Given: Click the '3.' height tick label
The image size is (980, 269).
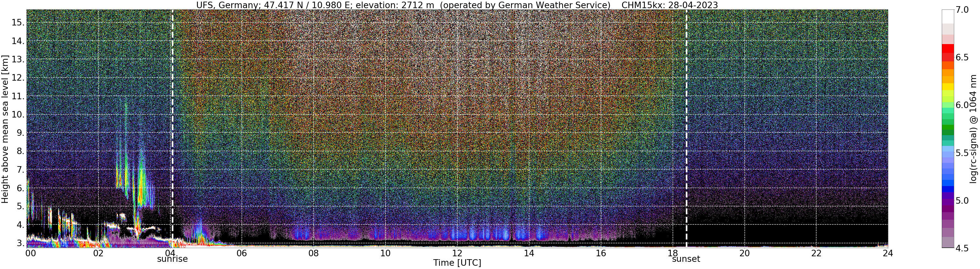Looking at the screenshot, I should pyautogui.click(x=21, y=243).
